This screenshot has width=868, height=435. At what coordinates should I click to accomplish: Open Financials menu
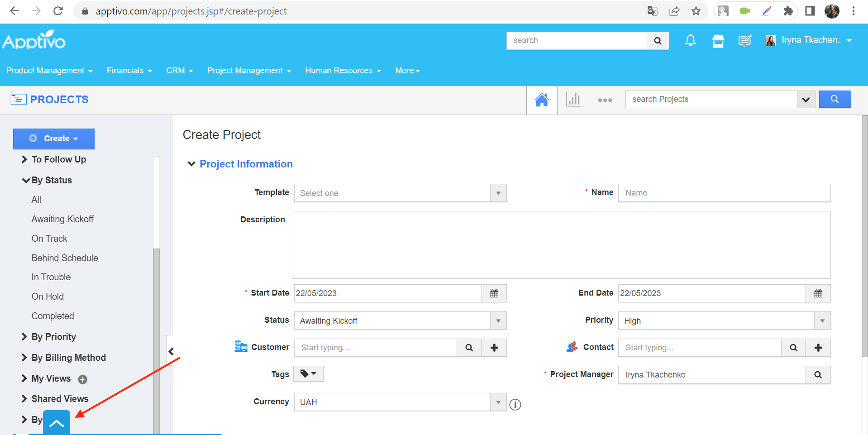[129, 71]
